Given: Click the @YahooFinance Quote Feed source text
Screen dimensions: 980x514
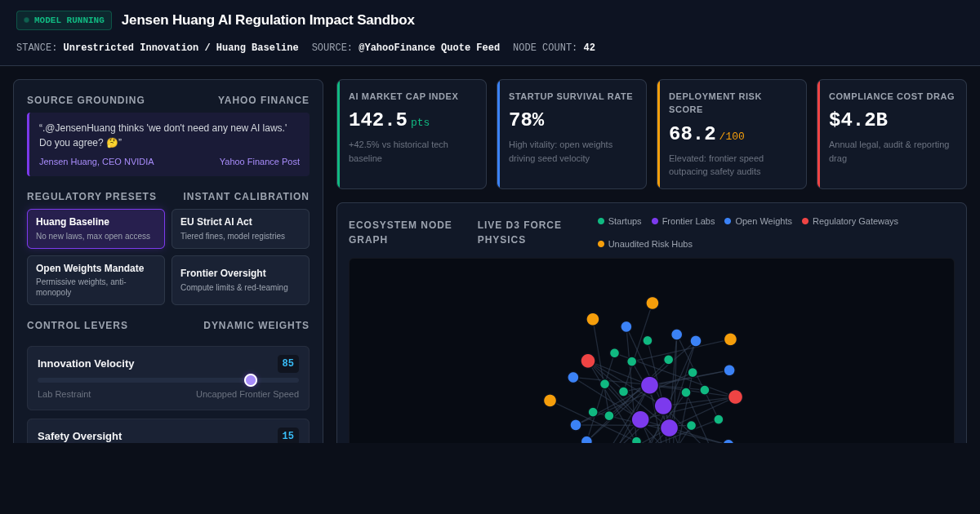Looking at the screenshot, I should click(429, 48).
